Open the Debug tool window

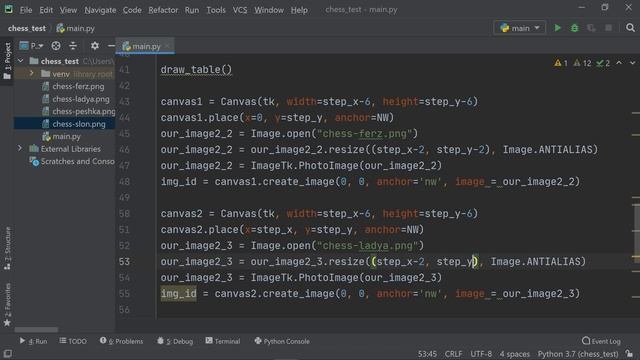tap(175, 341)
